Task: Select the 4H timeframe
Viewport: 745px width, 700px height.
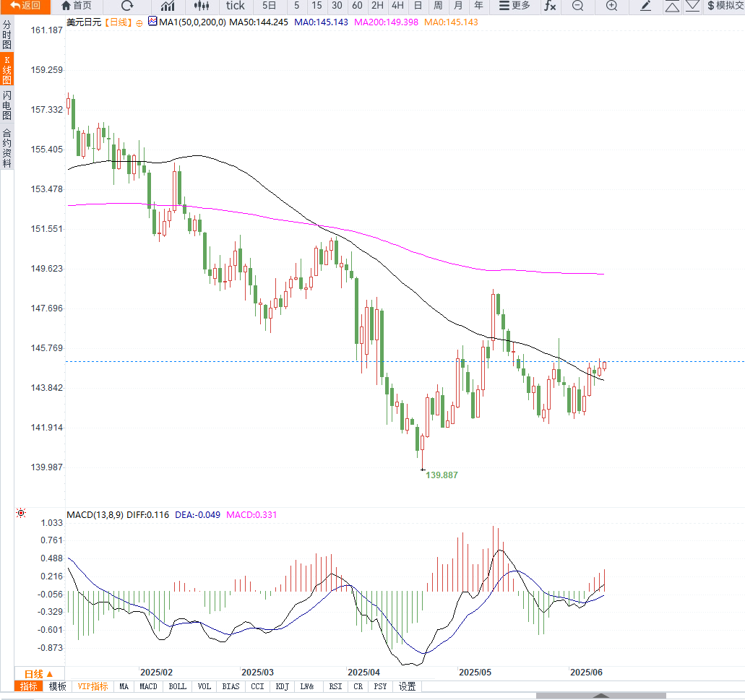Action: click(x=397, y=6)
